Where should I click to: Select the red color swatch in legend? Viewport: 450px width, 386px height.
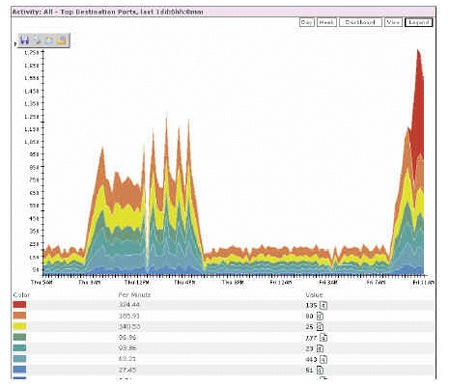(x=20, y=305)
